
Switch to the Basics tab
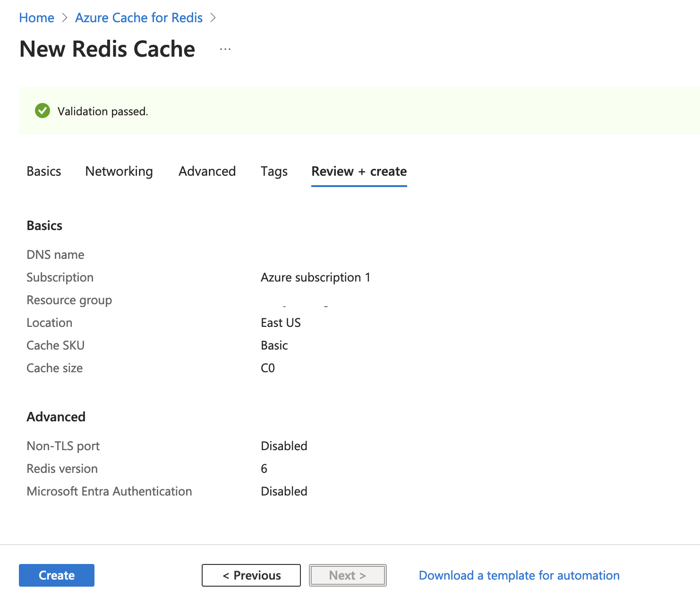point(43,171)
